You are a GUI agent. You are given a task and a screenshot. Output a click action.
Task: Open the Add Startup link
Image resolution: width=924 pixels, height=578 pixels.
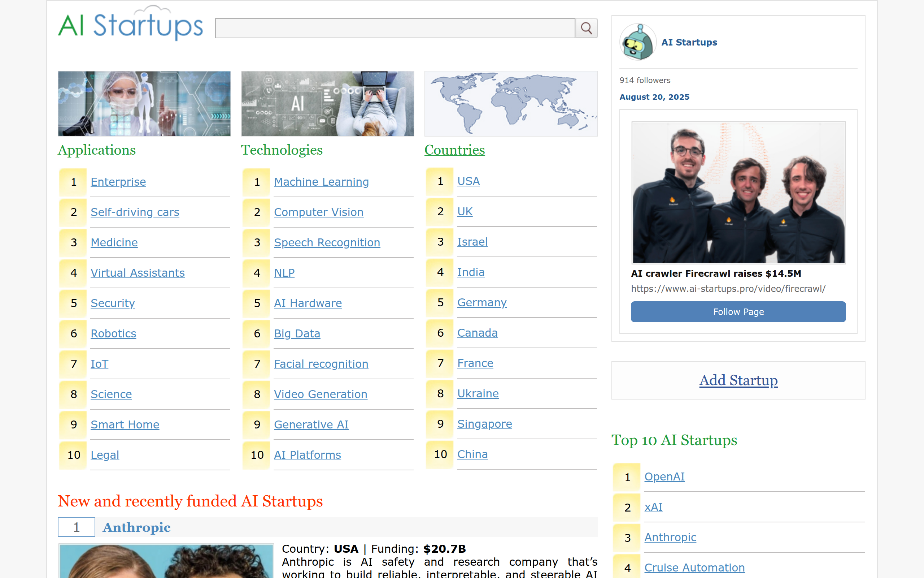tap(738, 380)
